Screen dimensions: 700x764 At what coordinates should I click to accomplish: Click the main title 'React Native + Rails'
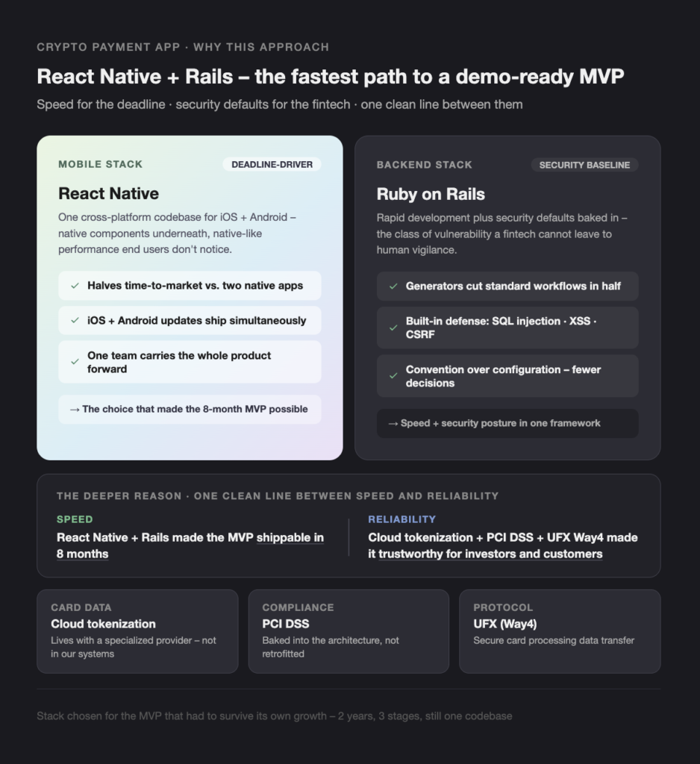(x=331, y=77)
